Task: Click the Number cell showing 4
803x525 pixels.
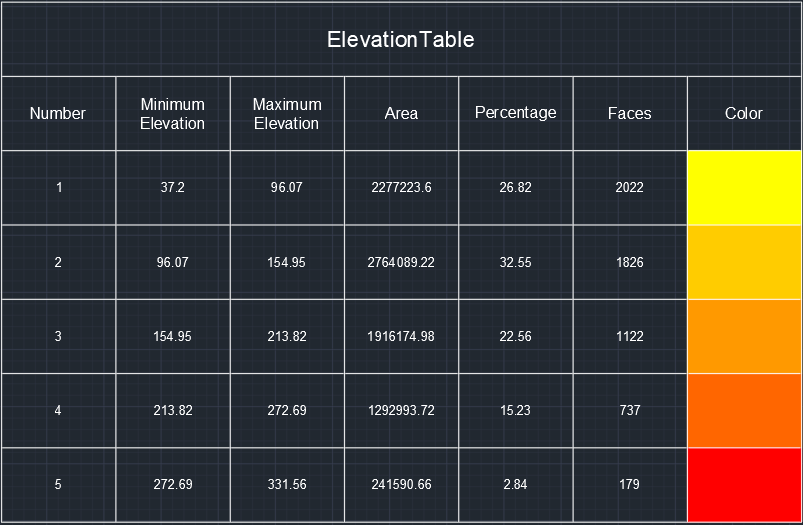Action: pyautogui.click(x=58, y=411)
